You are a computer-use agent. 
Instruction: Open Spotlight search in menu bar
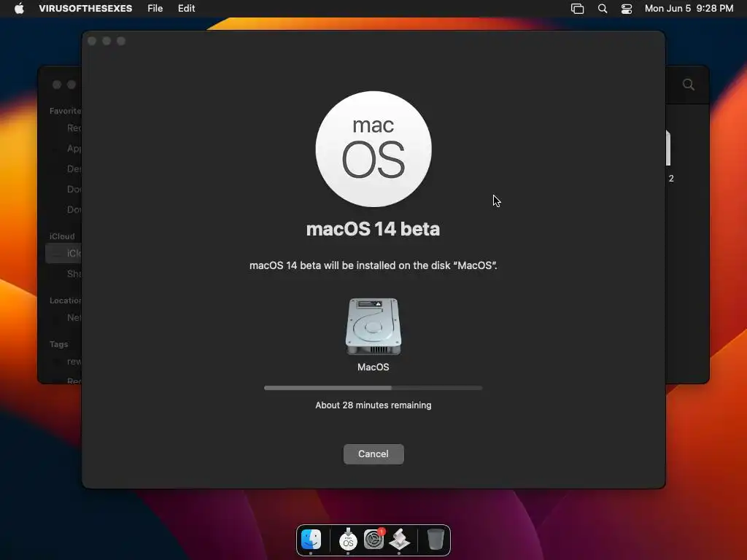click(603, 9)
